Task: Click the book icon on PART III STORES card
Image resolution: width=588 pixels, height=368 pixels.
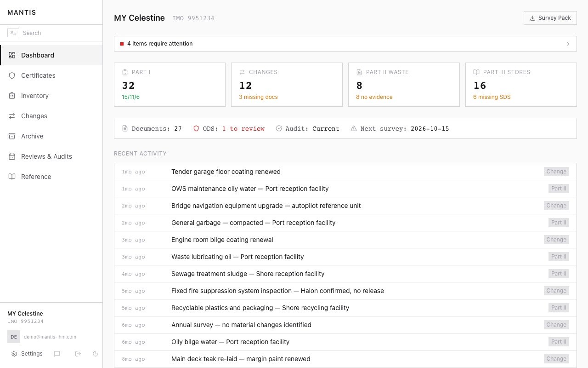Action: 475,72
